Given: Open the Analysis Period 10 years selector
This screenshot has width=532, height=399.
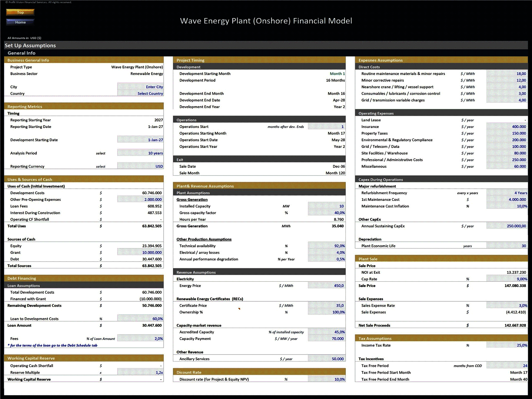Looking at the screenshot, I should coord(140,153).
